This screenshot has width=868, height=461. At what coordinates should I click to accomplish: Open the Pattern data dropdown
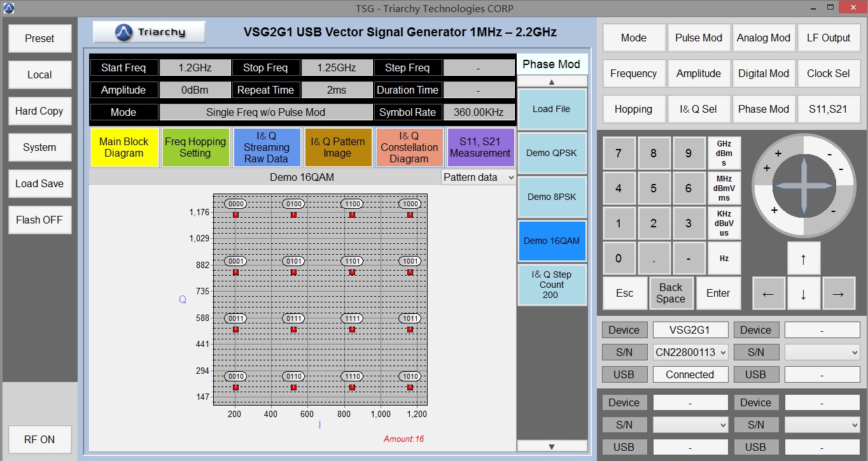point(479,177)
